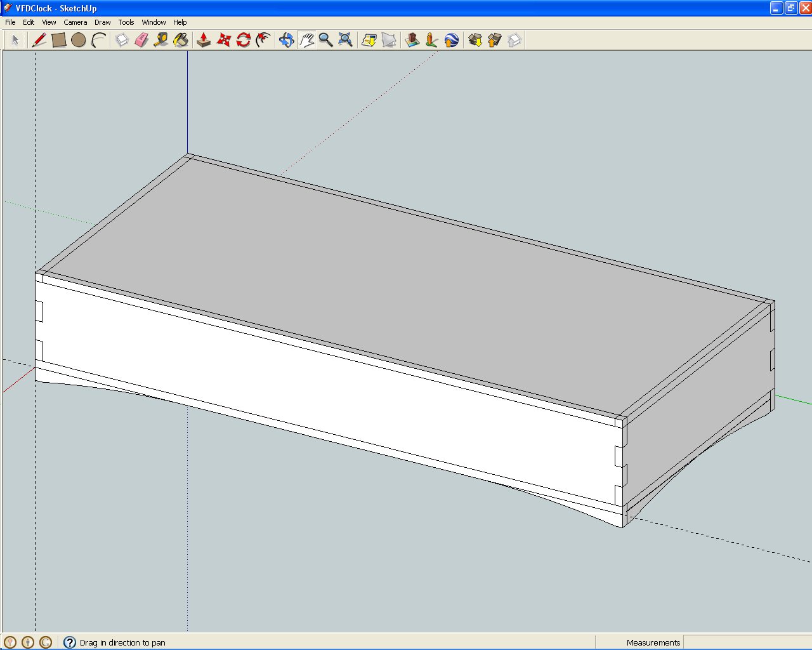Activate the Circle drawing tool

[79, 40]
